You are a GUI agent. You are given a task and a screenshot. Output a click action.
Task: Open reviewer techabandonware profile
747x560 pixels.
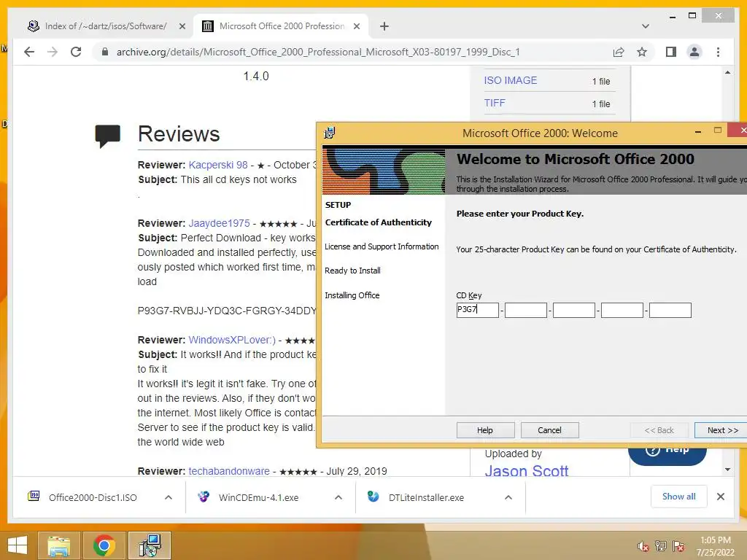click(x=228, y=471)
